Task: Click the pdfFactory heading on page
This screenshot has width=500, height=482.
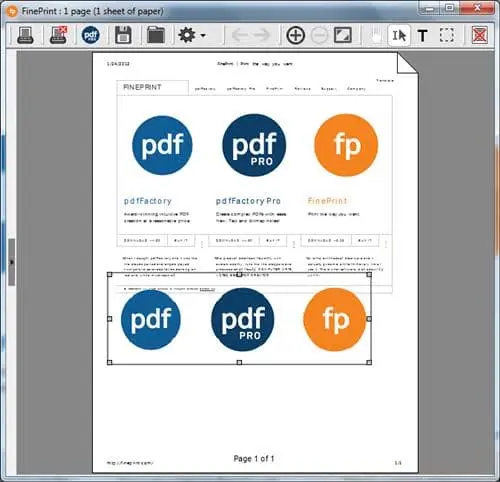Action: point(148,201)
